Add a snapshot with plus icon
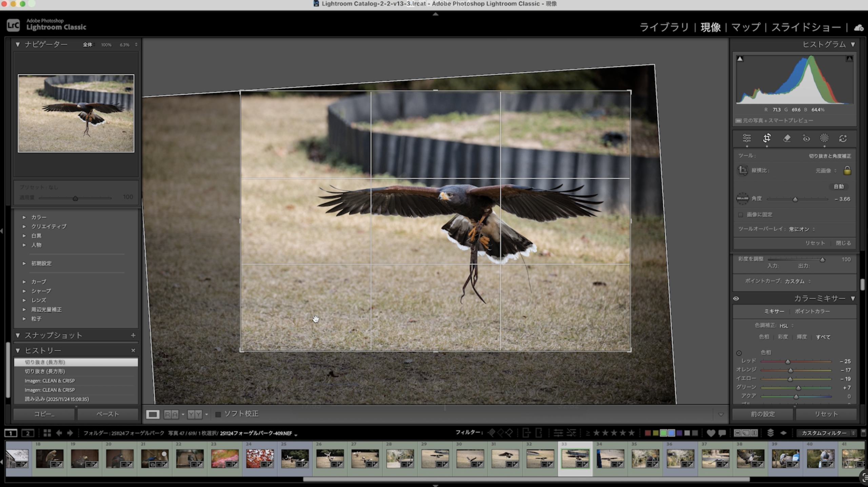 pyautogui.click(x=133, y=335)
